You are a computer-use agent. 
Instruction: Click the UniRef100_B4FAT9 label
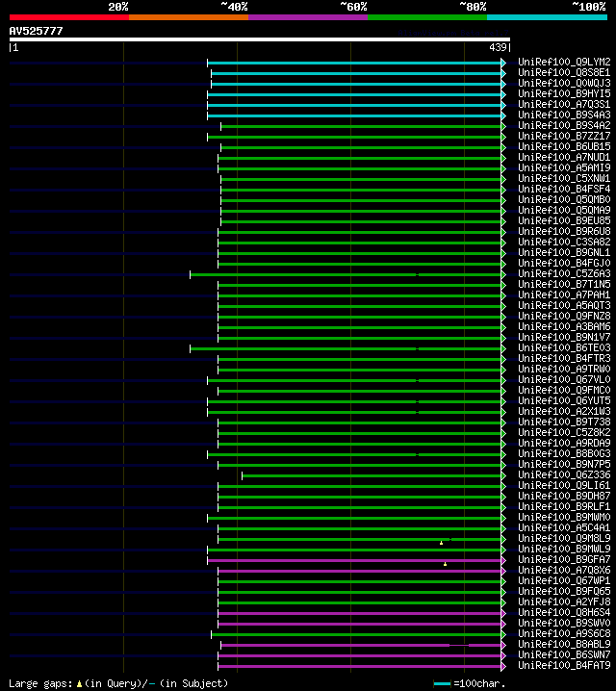tap(564, 665)
